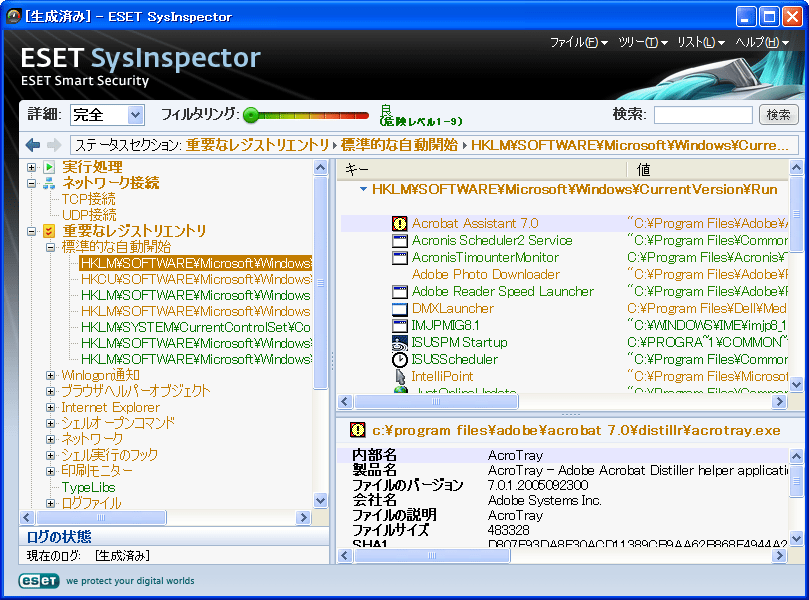Viewport: 809px width, 600px height.
Task: Collapse the ネットワーク接続 tree node
Action: 31,183
